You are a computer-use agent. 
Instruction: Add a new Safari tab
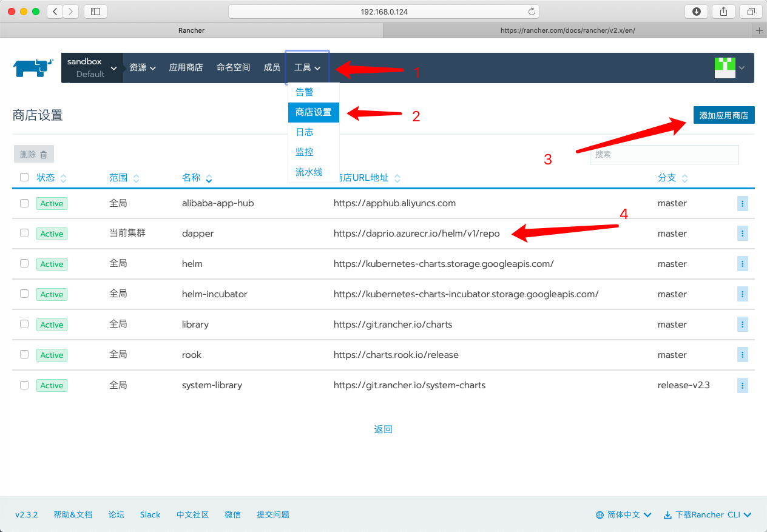tap(760, 30)
